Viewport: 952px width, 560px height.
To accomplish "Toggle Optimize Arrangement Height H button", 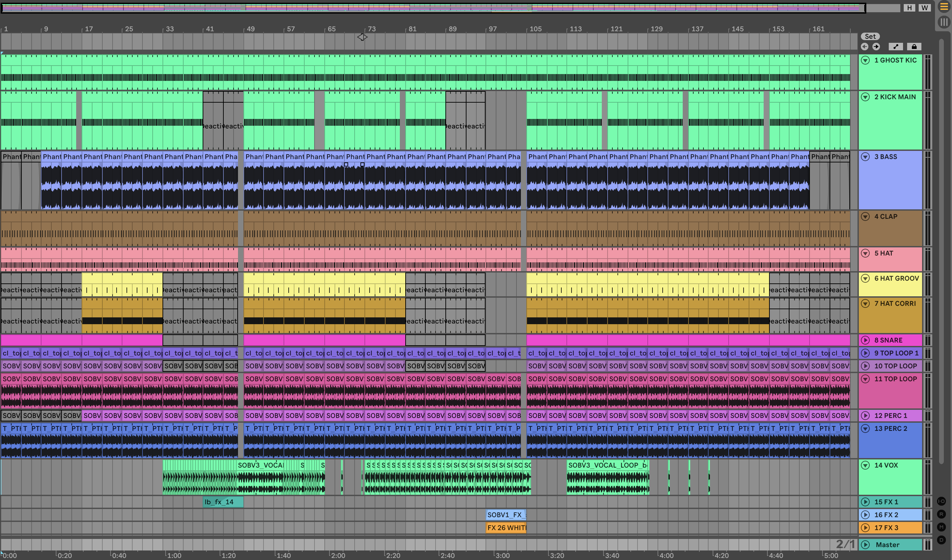I will click(909, 7).
